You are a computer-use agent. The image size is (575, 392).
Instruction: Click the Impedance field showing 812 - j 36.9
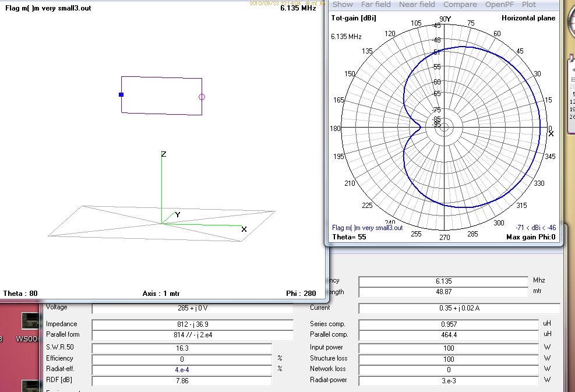pos(192,324)
